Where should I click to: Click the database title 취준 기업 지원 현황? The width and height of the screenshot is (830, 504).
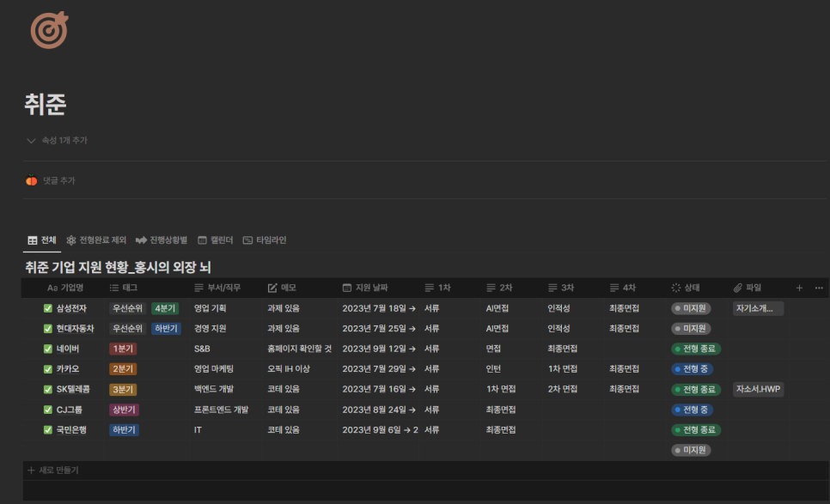118,267
